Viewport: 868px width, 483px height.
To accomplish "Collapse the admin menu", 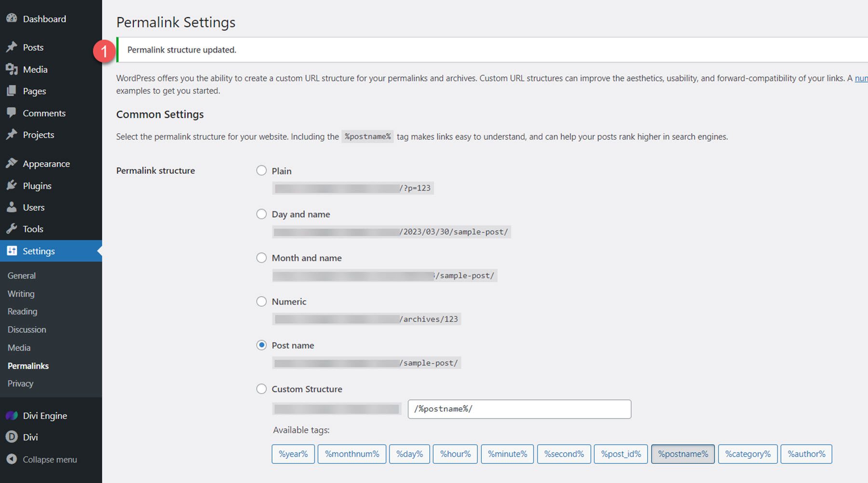I will click(12, 459).
